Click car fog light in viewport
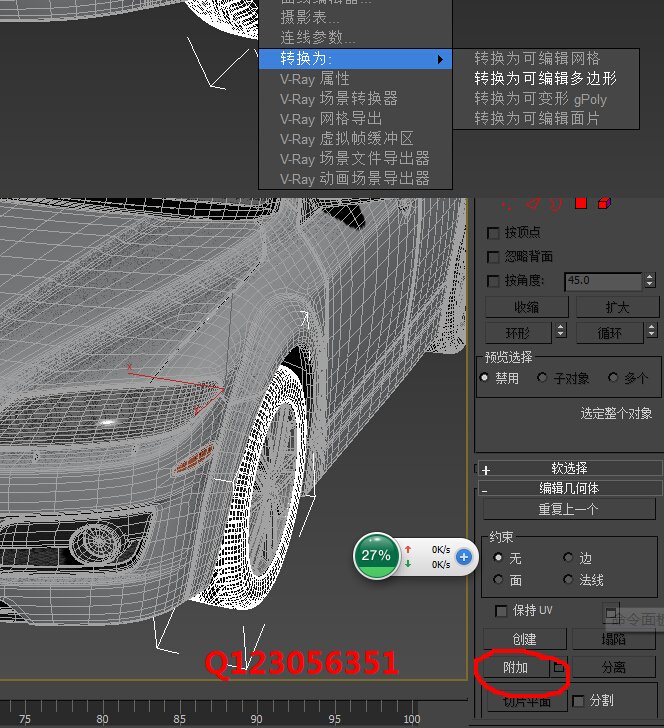Screen dimensions: 664x728 (98, 541)
